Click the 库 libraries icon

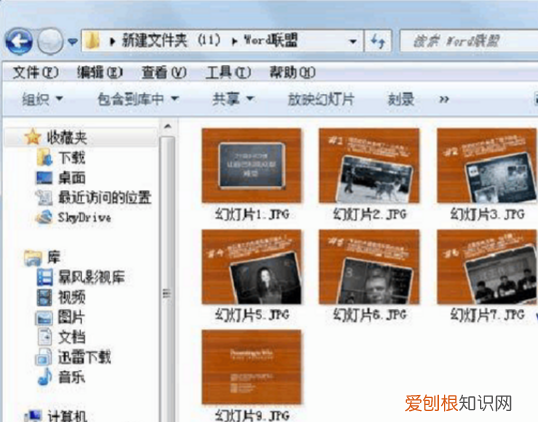click(x=33, y=258)
